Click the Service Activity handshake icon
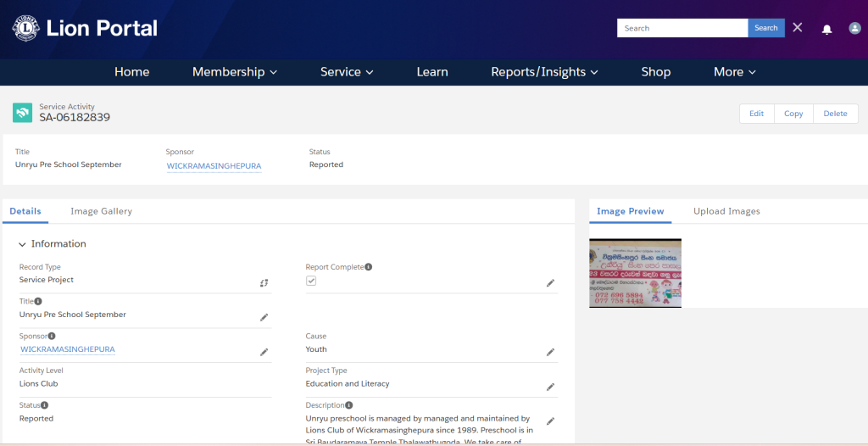This screenshot has width=868, height=446. click(x=22, y=113)
